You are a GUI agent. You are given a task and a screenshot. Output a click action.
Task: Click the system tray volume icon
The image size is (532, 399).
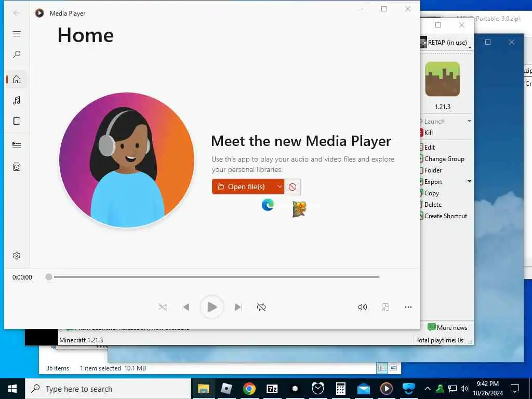pyautogui.click(x=464, y=389)
